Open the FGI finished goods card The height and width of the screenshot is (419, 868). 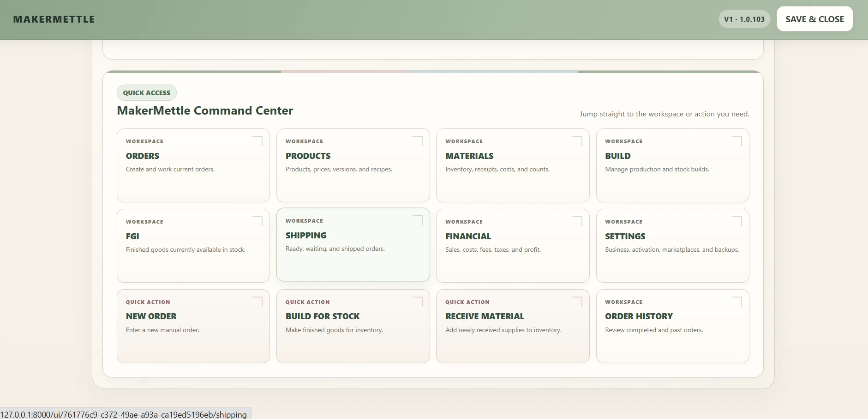click(193, 246)
